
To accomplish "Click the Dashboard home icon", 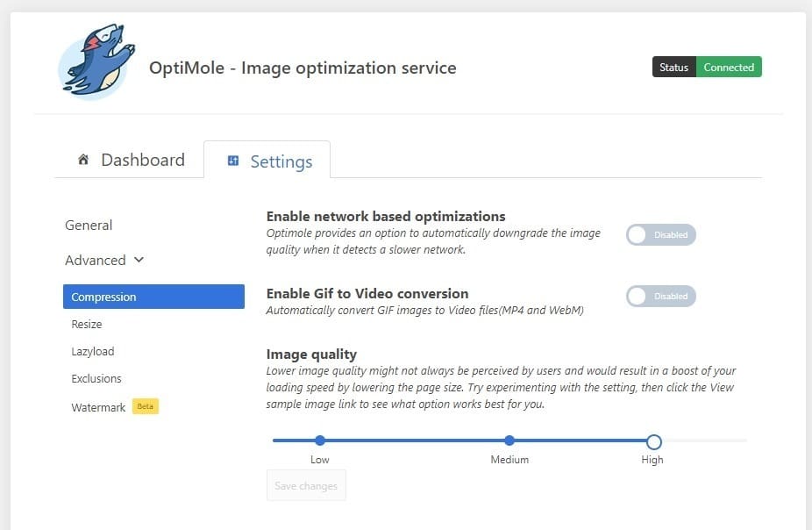I will tap(82, 159).
